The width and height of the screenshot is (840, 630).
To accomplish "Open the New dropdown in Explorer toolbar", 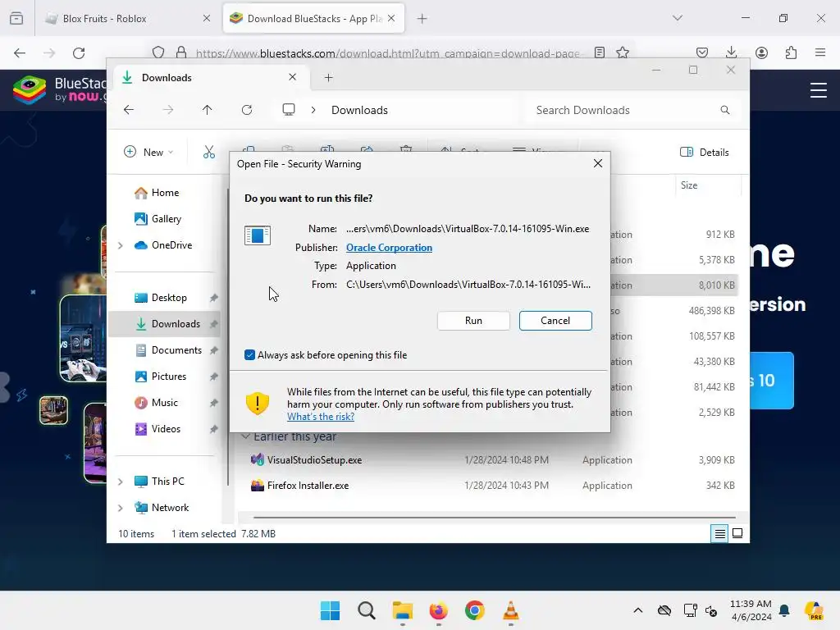I will [148, 152].
